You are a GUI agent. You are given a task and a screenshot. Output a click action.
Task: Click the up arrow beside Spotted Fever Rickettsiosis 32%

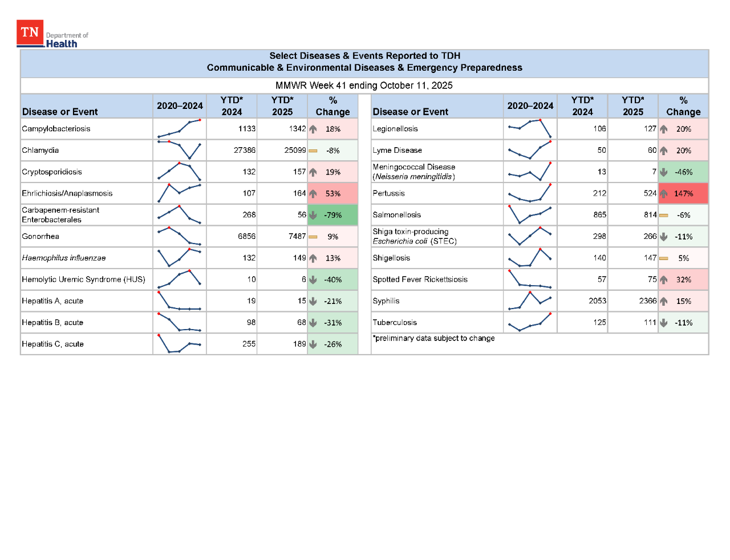(663, 279)
